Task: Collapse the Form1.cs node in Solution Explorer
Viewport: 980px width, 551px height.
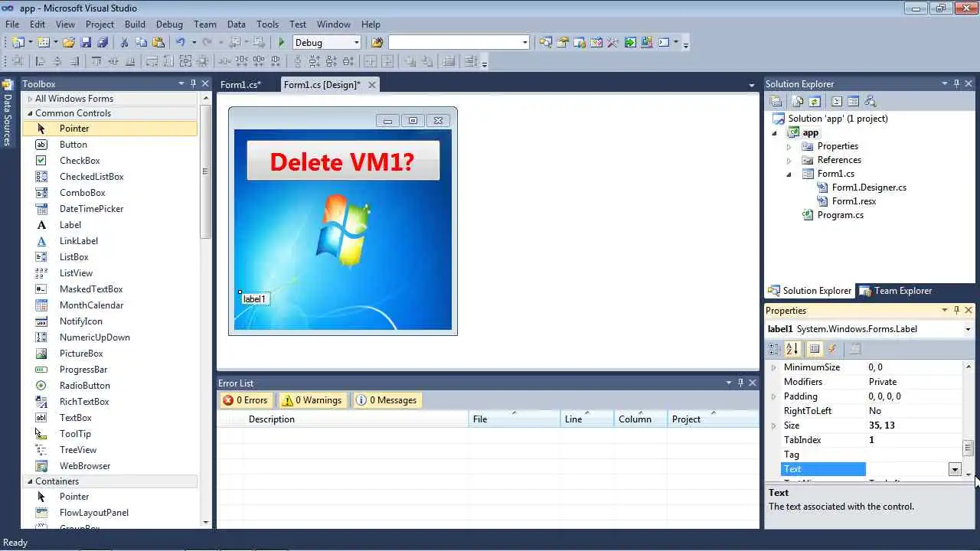Action: 789,174
